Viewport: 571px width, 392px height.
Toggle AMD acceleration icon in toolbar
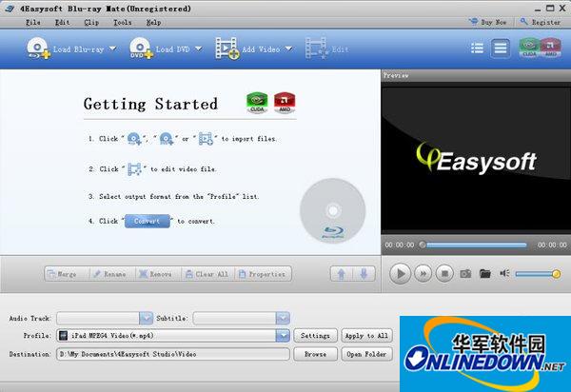[551, 48]
